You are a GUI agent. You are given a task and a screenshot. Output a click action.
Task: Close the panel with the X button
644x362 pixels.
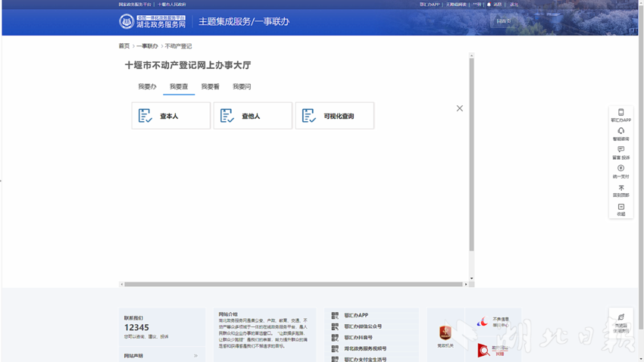[x=459, y=108]
